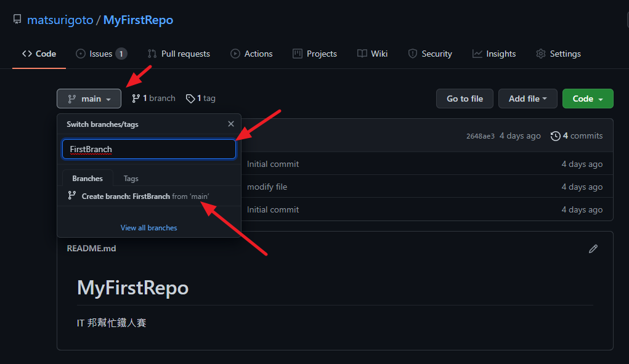
Task: Click the Insights graph icon
Action: point(477,54)
